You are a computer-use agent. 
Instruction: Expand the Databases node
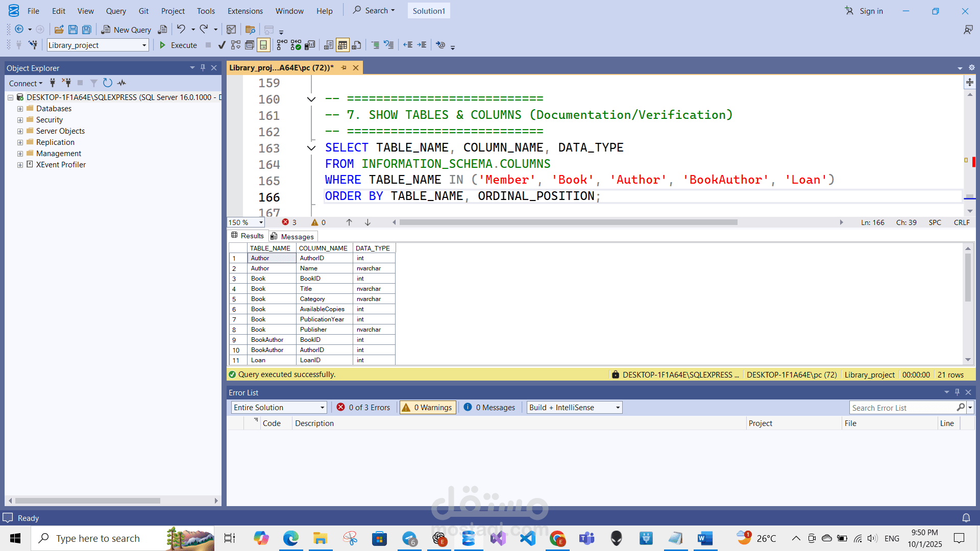(20, 109)
